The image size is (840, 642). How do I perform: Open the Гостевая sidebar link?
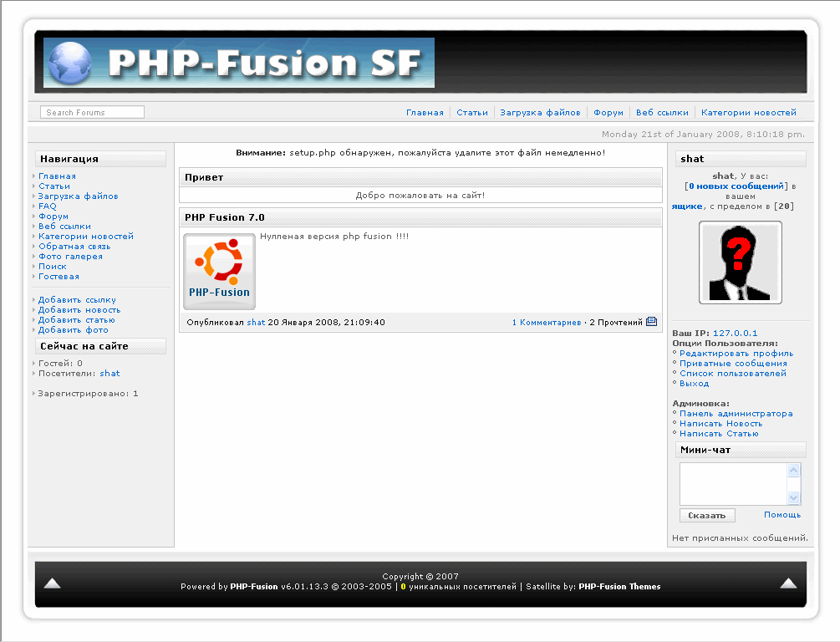(59, 277)
